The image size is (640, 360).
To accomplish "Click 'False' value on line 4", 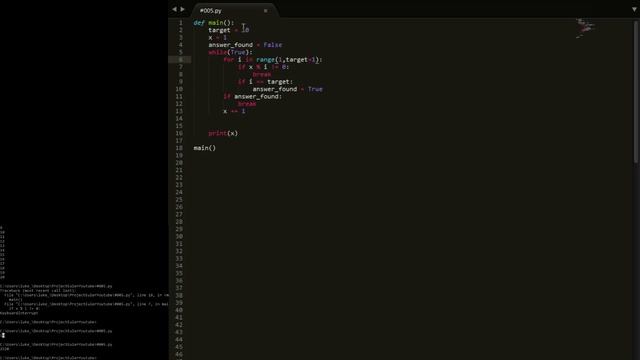I will click(x=273, y=45).
